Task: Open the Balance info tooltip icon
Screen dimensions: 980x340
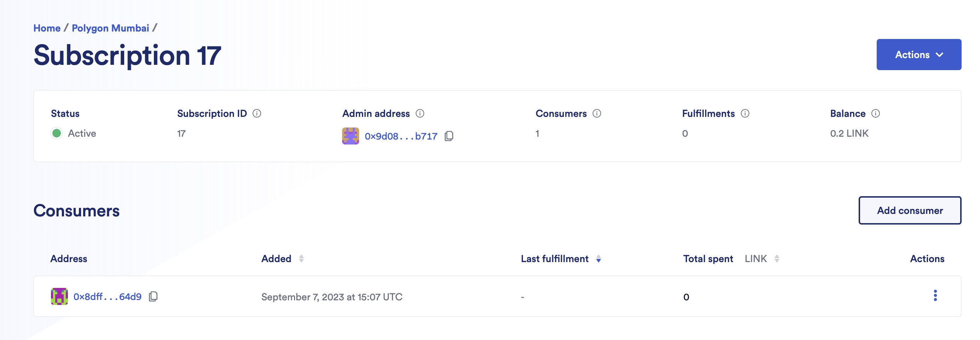Action: point(877,113)
